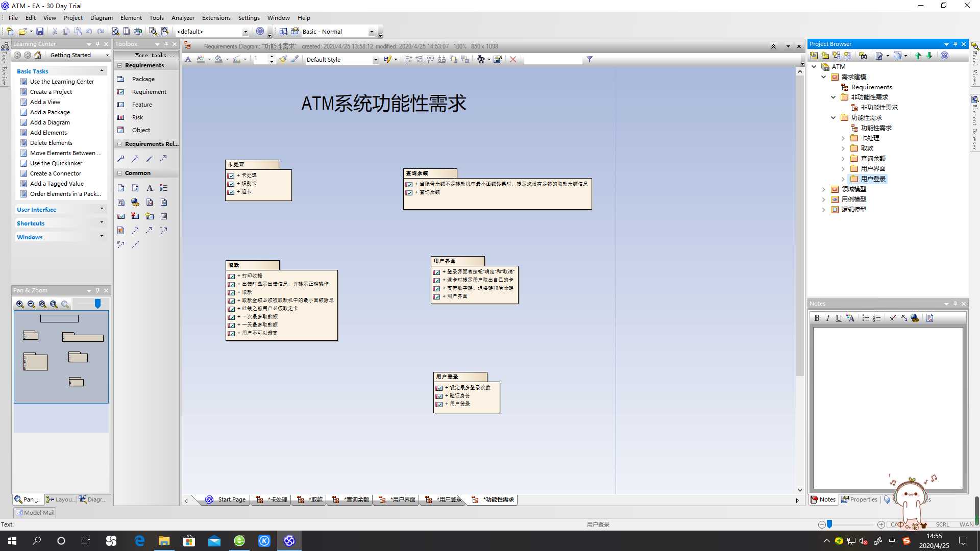Click the red X delete icon in diagram toolbar
The height and width of the screenshot is (551, 980).
point(513,60)
